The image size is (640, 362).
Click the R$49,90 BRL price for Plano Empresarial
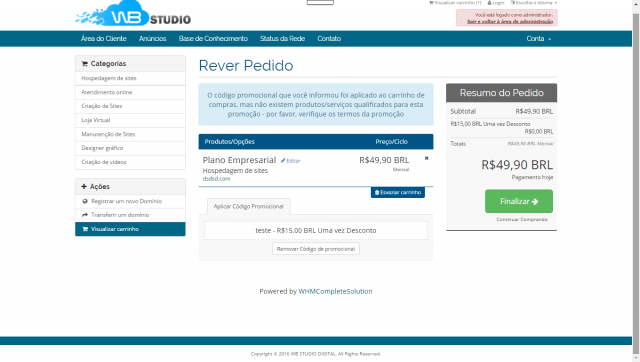(384, 160)
